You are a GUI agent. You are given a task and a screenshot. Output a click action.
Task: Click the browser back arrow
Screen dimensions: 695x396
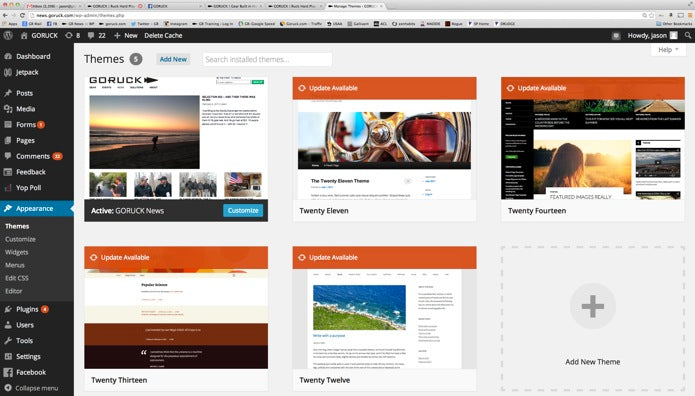(x=5, y=15)
